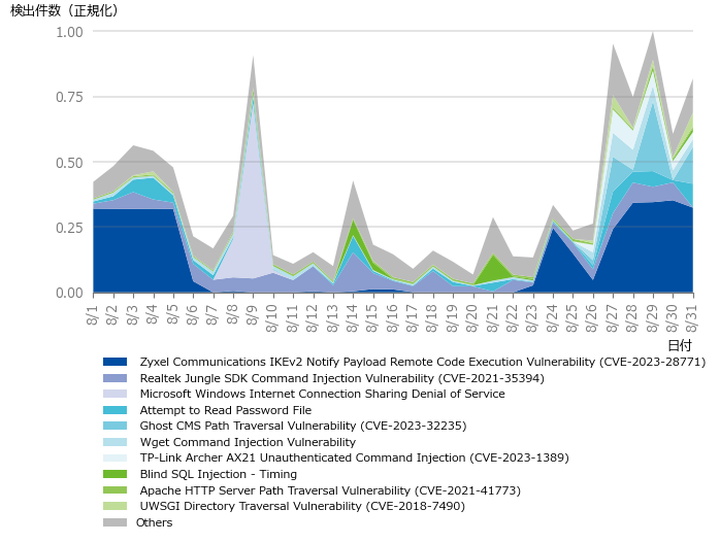This screenshot has height=543, width=720.
Task: Click the Zyxel CVE-2023-28771 dark blue legend swatch
Action: click(x=115, y=362)
